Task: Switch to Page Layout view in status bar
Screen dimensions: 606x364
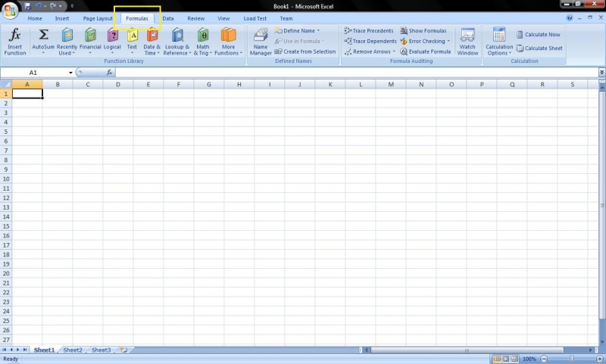Action: coord(507,359)
